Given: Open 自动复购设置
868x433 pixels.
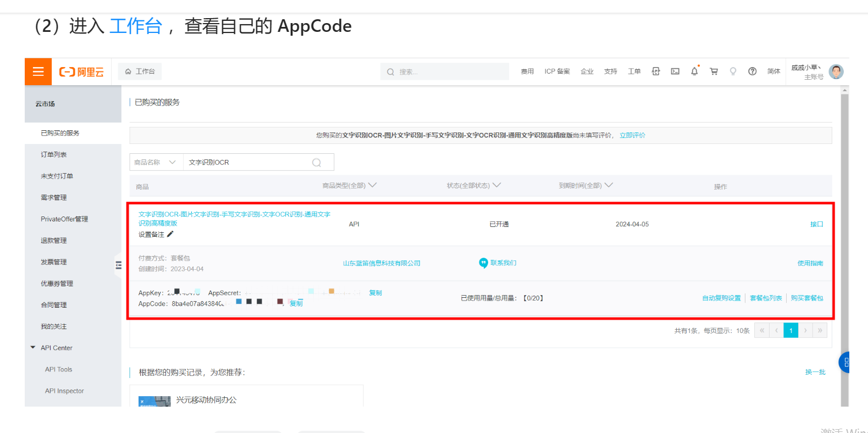Looking at the screenshot, I should coord(721,298).
